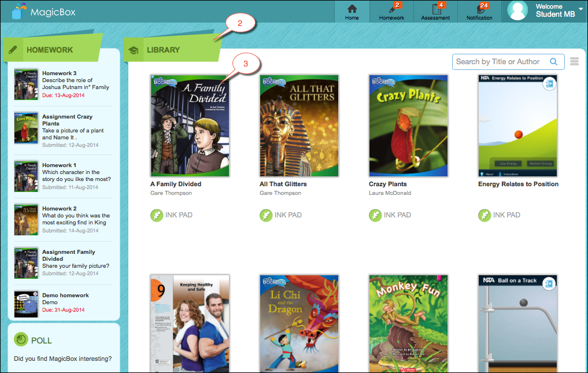Click the interactive badge on Energy Relates to Position cover
This screenshot has height=373, width=588.
tap(549, 84)
